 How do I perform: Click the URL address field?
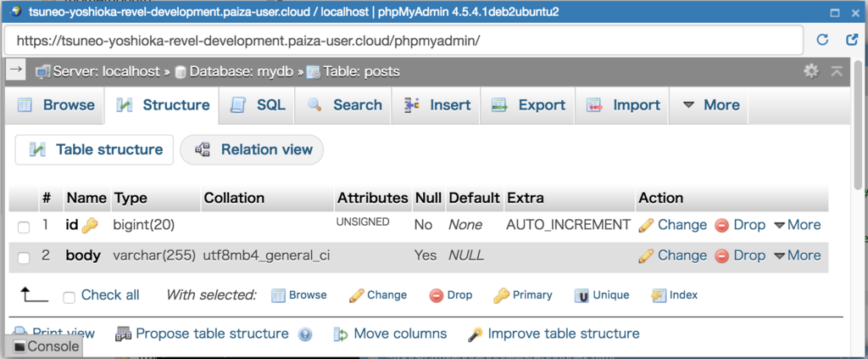tap(403, 41)
